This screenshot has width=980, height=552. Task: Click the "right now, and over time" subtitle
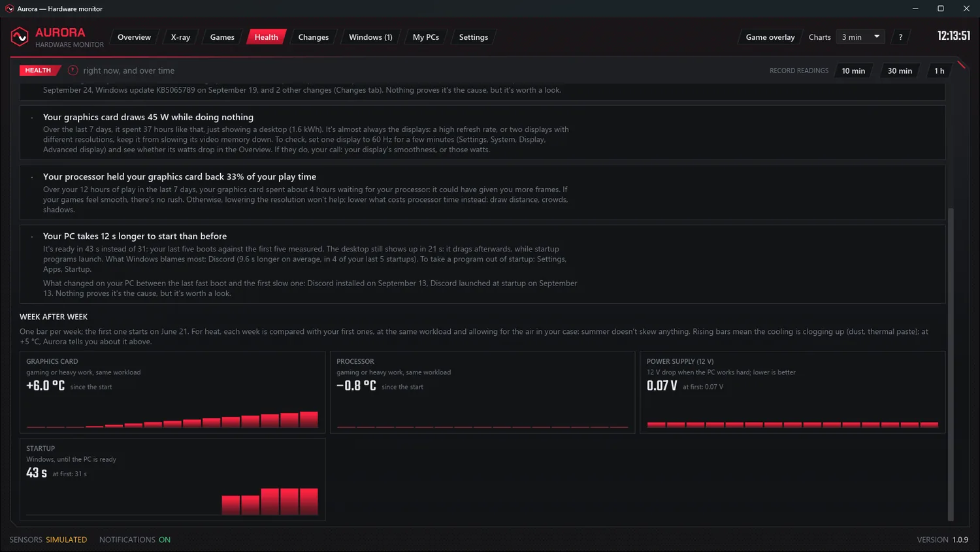129,71
